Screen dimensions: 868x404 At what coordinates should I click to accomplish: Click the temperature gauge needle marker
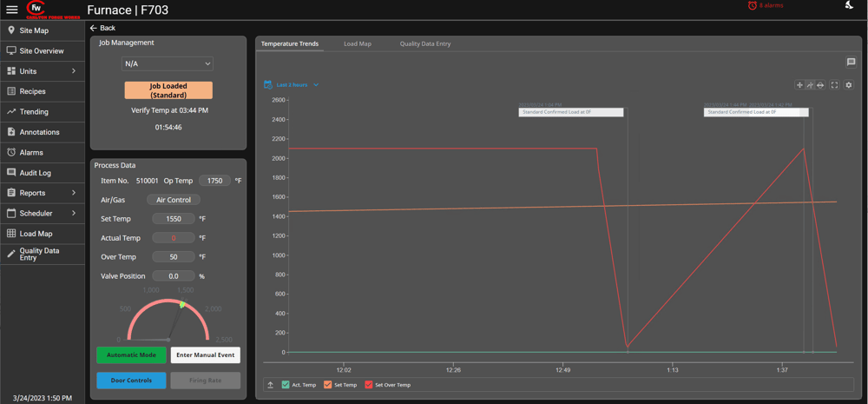pyautogui.click(x=182, y=304)
